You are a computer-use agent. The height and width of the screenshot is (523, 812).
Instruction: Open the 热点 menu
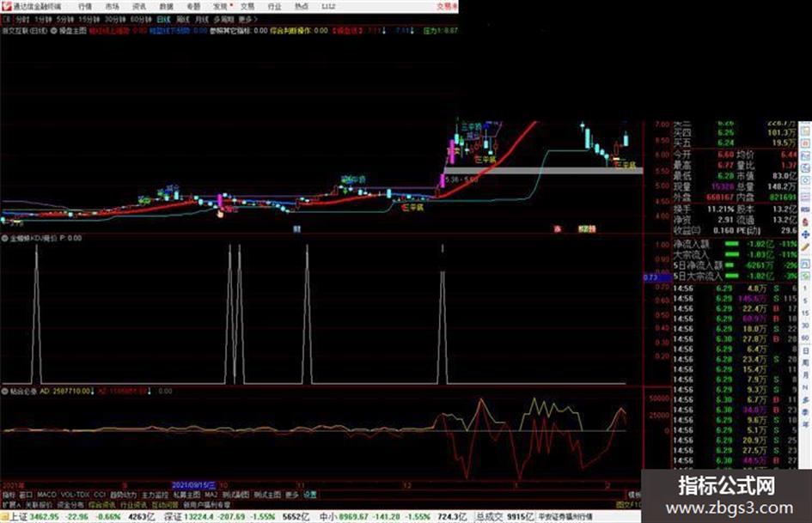tap(301, 7)
